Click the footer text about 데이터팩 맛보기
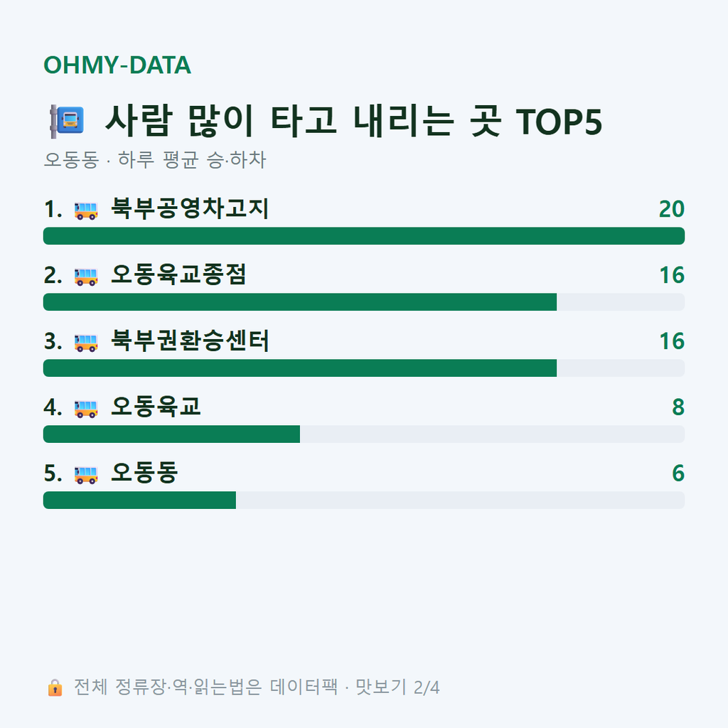 pos(257,687)
